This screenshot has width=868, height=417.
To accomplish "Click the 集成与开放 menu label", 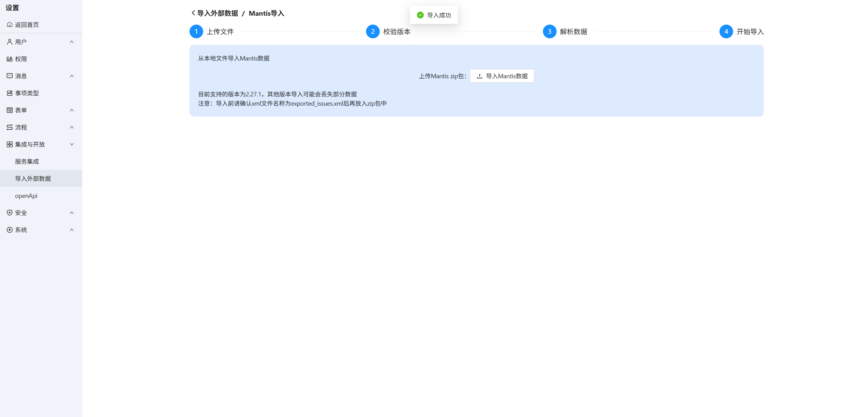I will pyautogui.click(x=30, y=144).
